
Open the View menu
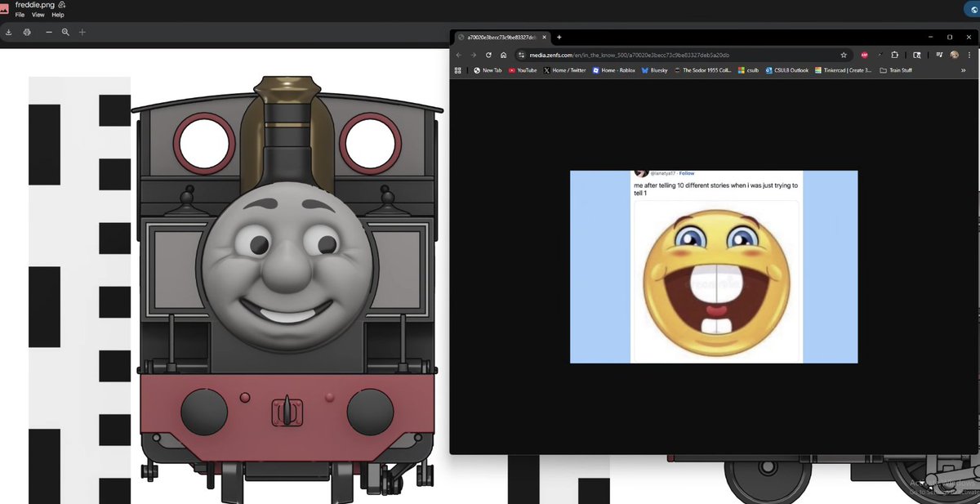point(38,15)
